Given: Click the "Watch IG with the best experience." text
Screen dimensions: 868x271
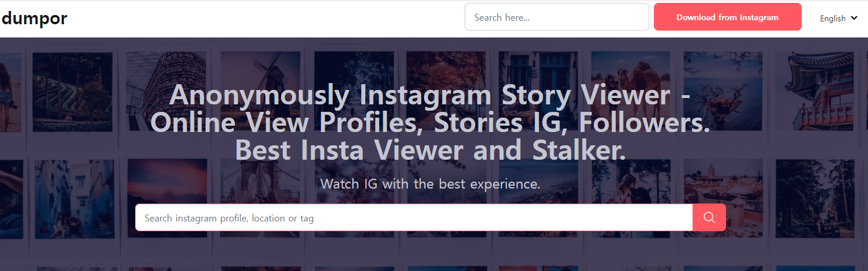Looking at the screenshot, I should tap(431, 184).
